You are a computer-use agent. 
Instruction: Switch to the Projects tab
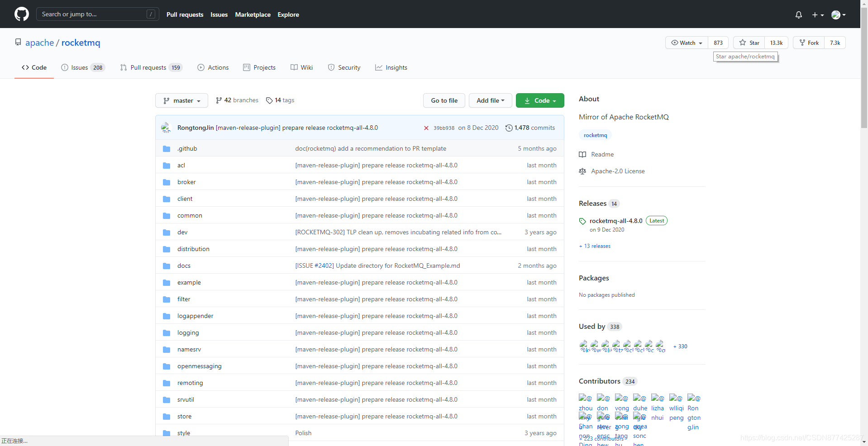click(x=259, y=67)
